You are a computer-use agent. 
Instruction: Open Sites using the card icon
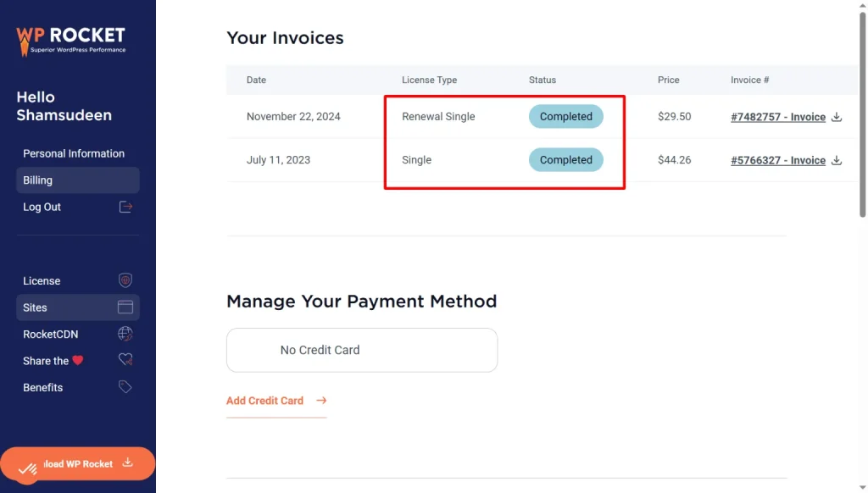point(125,307)
